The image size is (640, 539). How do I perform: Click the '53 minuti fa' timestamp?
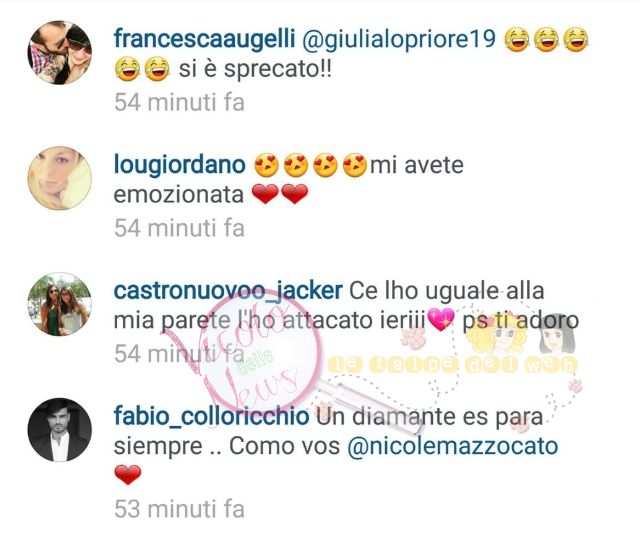pyautogui.click(x=180, y=509)
